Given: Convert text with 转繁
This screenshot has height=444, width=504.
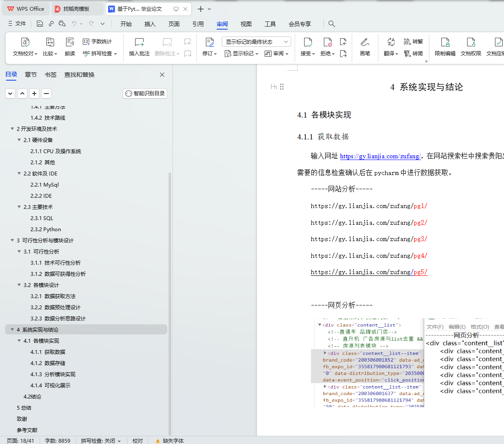Looking at the screenshot, I should click(413, 42).
